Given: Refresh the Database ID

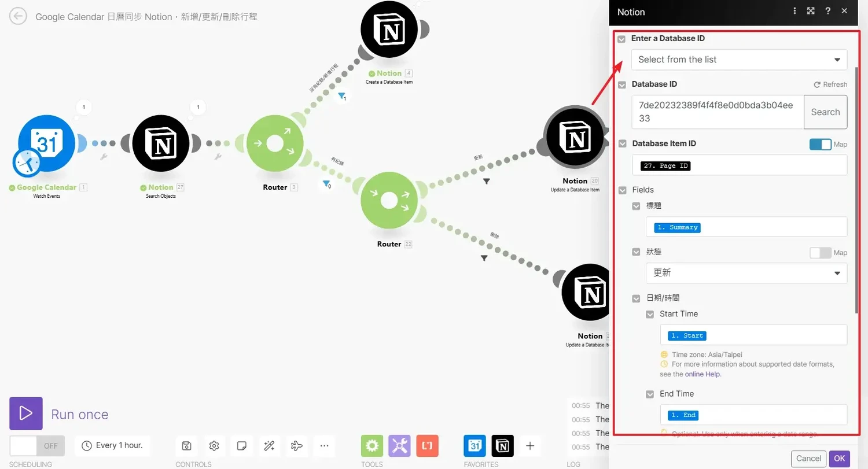Looking at the screenshot, I should point(830,84).
